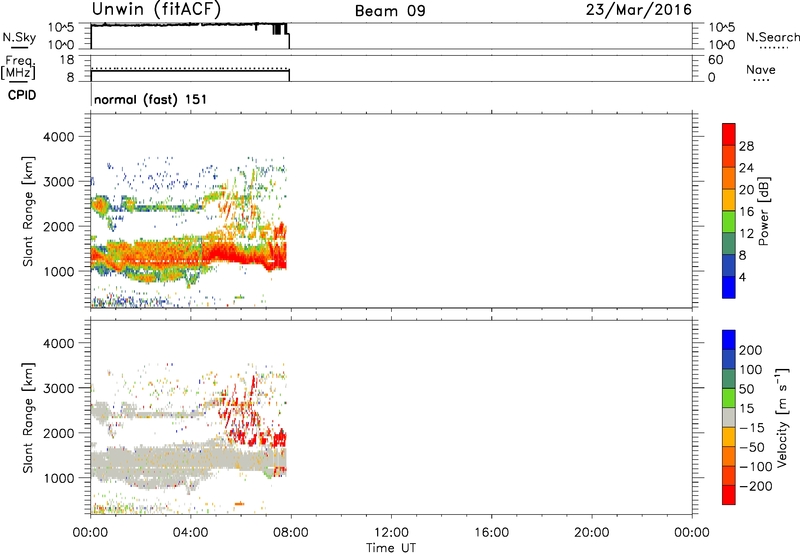Image resolution: width=800 pixels, height=554 pixels.
Task: Click the '-200' value on the velocity color bar
Action: pos(756,486)
